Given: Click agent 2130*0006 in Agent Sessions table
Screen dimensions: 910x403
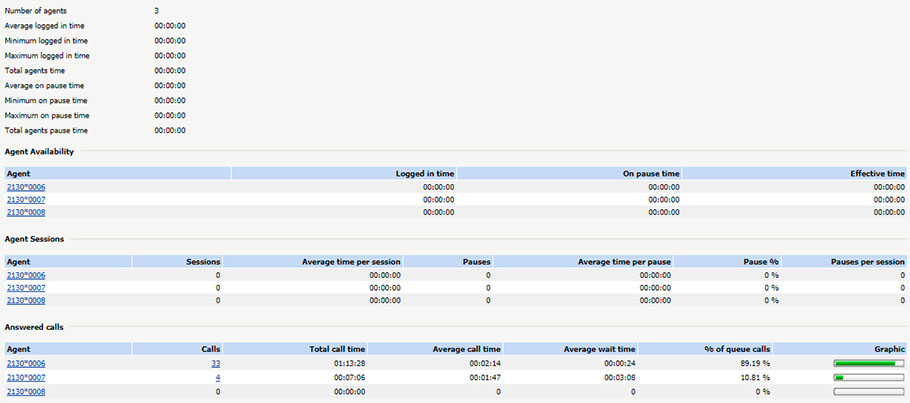Looking at the screenshot, I should coord(26,275).
